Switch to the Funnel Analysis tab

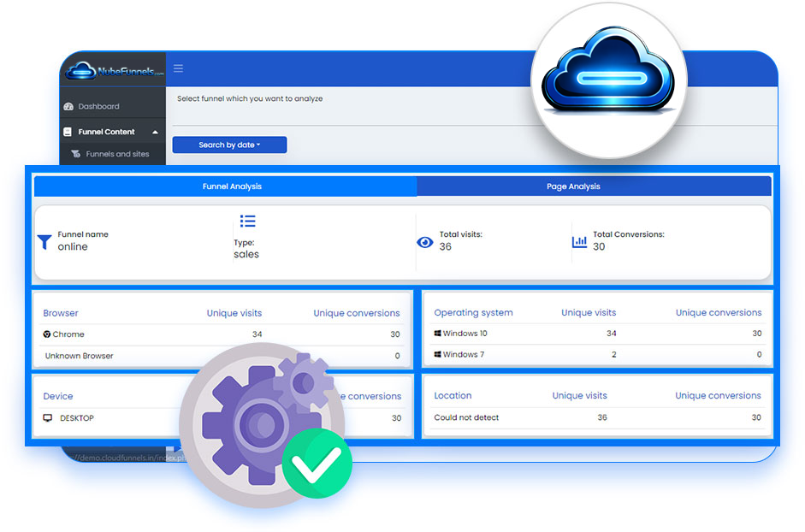[x=225, y=186]
